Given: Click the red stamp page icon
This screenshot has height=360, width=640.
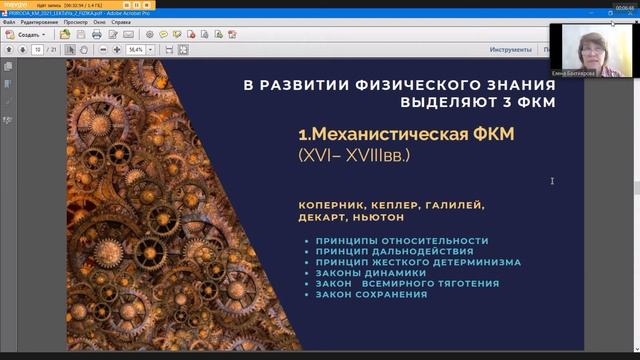Looking at the screenshot, I should (191, 35).
